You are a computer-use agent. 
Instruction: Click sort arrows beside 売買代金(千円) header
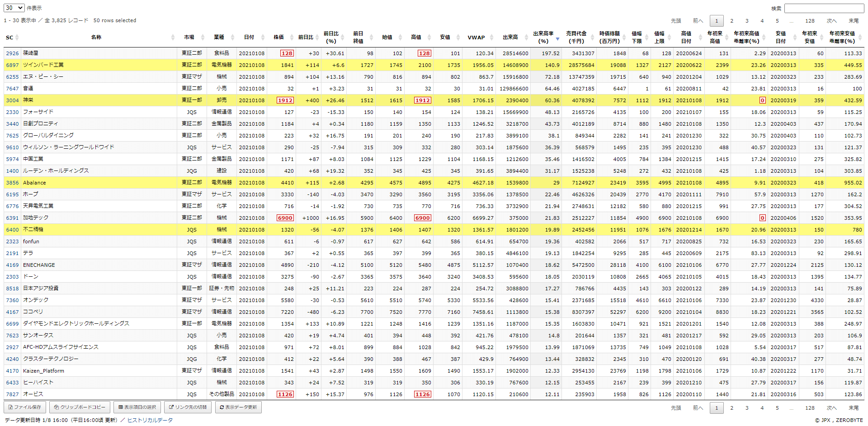pyautogui.click(x=593, y=38)
